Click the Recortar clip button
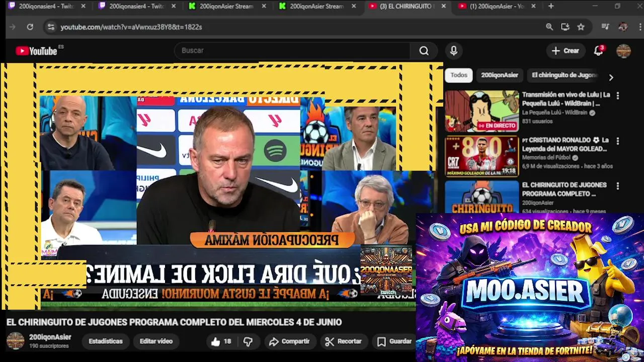 click(x=344, y=341)
